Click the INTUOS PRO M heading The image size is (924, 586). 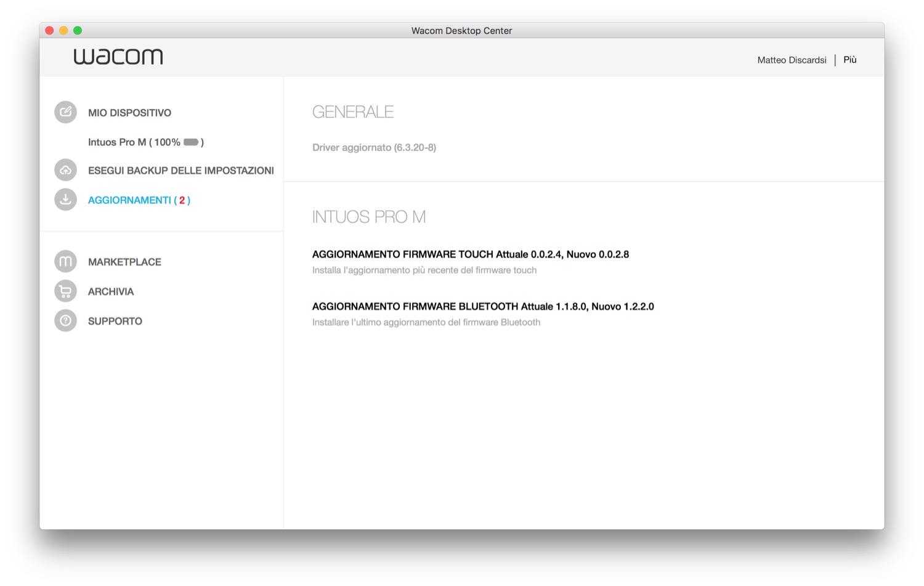click(x=369, y=217)
